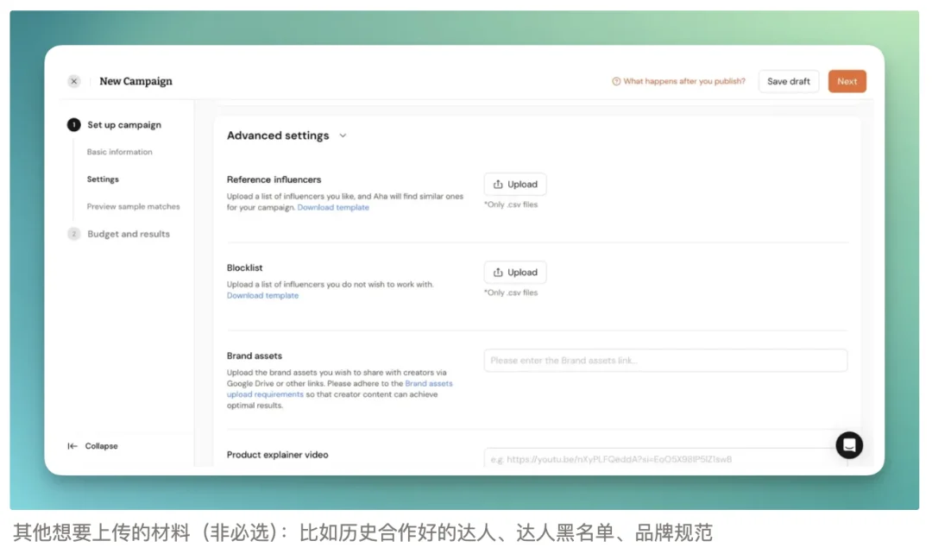The width and height of the screenshot is (932, 560).
Task: Select the Settings step in sidebar
Action: (102, 179)
